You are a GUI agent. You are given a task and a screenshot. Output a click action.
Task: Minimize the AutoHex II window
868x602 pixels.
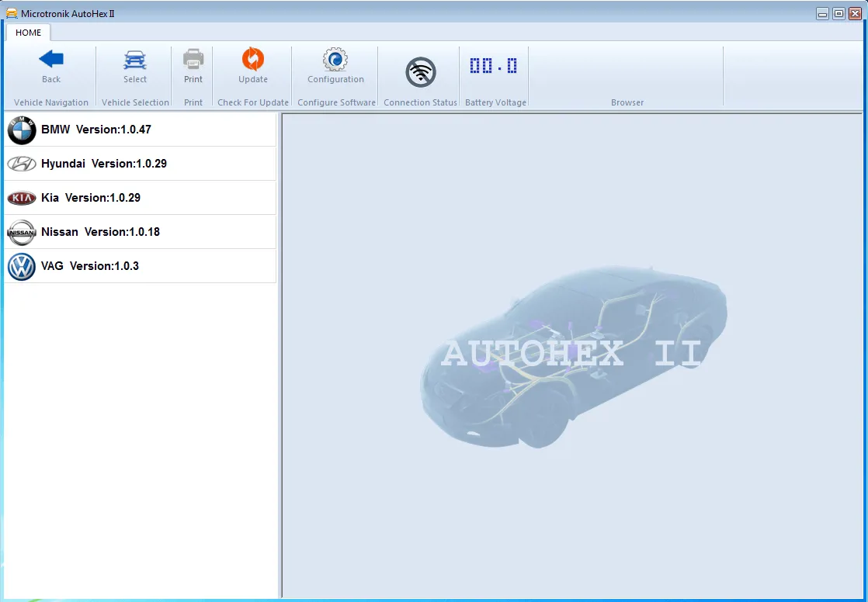pos(823,14)
